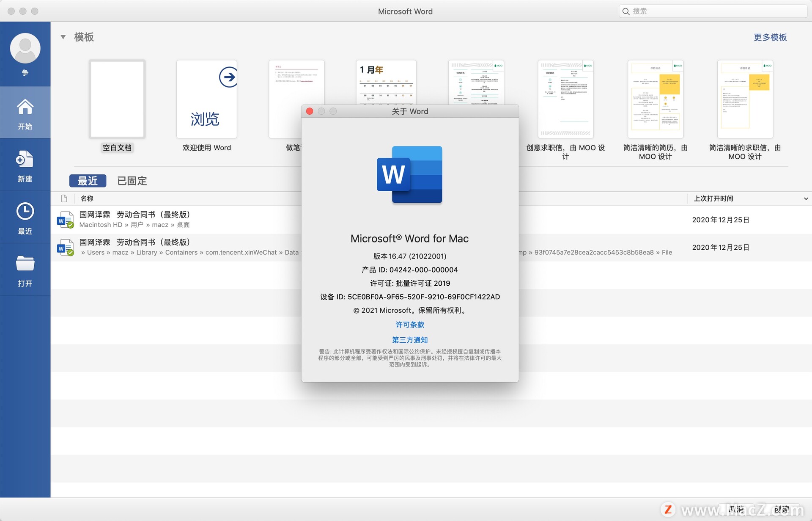Select the 简洁清晰的简历 template thumbnail
Image resolution: width=812 pixels, height=521 pixels.
[656, 99]
